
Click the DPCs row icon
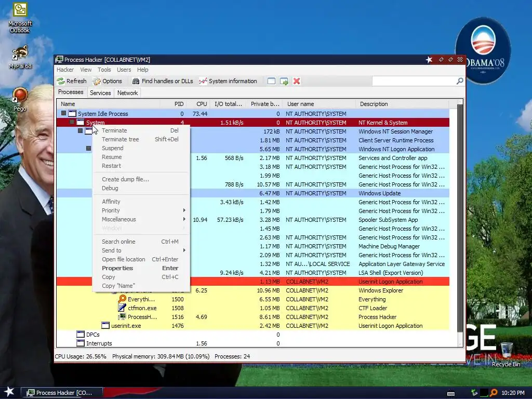click(81, 334)
